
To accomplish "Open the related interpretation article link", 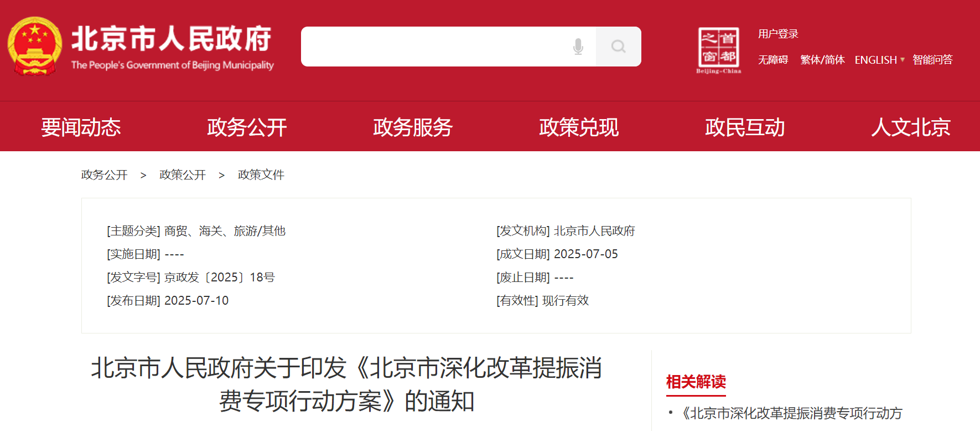I will coord(791,413).
